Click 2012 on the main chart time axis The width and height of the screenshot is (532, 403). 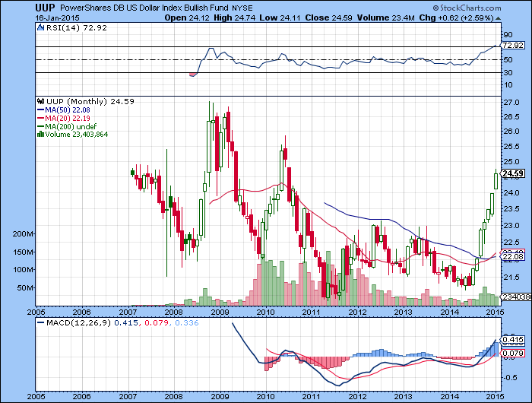coord(358,312)
